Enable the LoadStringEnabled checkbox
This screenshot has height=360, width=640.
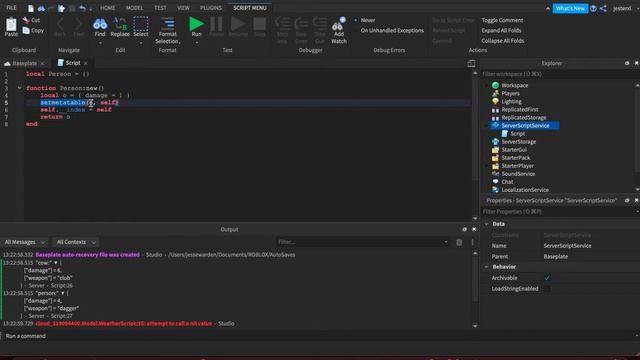[x=547, y=289]
